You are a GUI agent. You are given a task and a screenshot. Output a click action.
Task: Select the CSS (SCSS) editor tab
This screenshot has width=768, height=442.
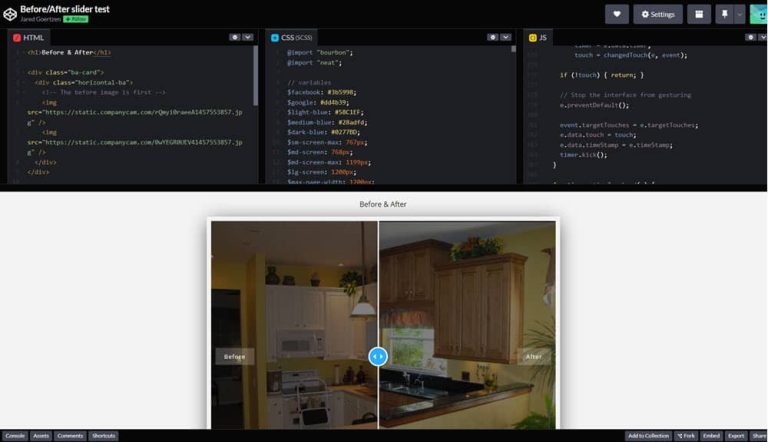tap(292, 37)
